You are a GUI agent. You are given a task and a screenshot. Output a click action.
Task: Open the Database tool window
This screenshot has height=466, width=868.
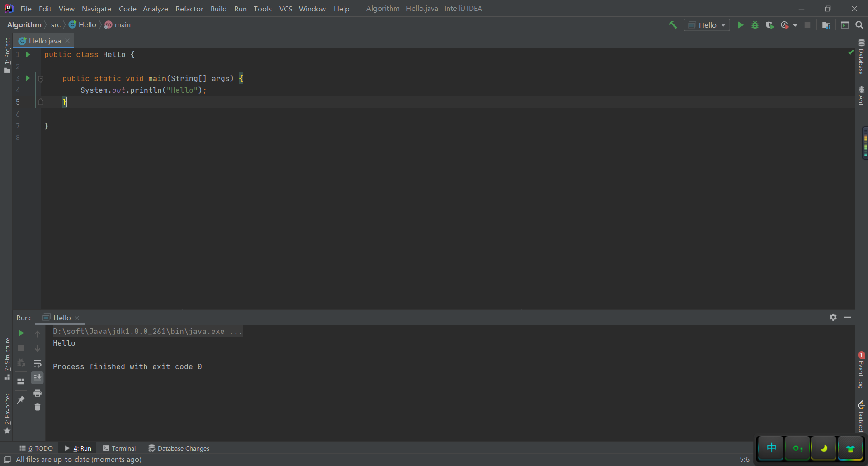861,57
